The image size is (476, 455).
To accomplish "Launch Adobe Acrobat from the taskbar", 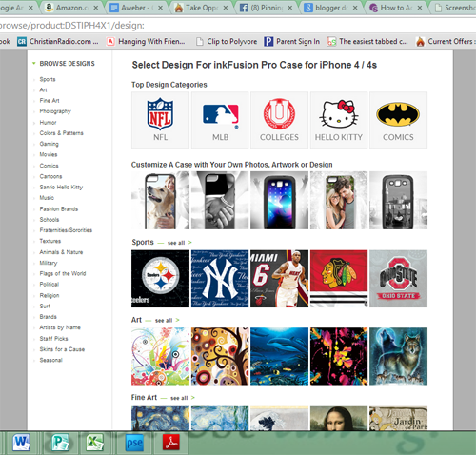I will 171,443.
